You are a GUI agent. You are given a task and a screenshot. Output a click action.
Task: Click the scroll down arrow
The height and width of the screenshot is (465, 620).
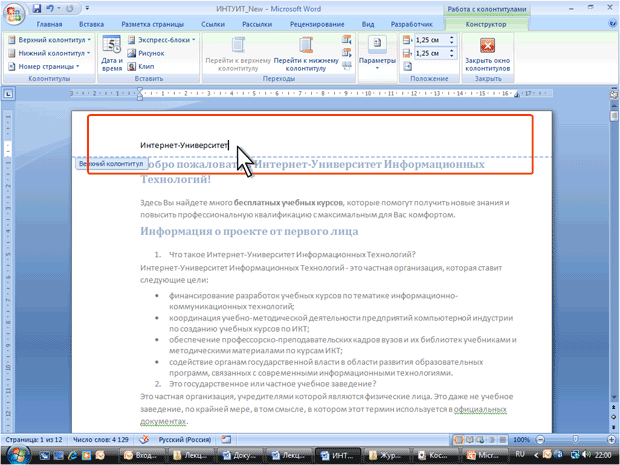pos(614,397)
